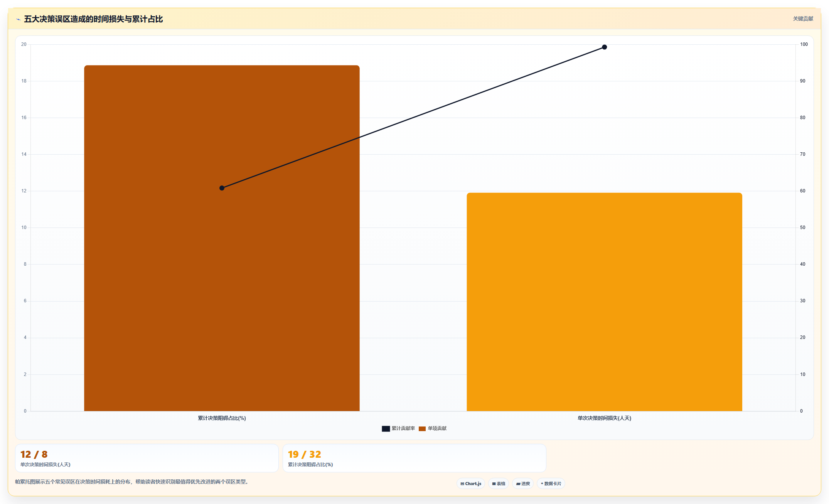Click the yellow 单次决策时间损失 bar

(x=604, y=302)
